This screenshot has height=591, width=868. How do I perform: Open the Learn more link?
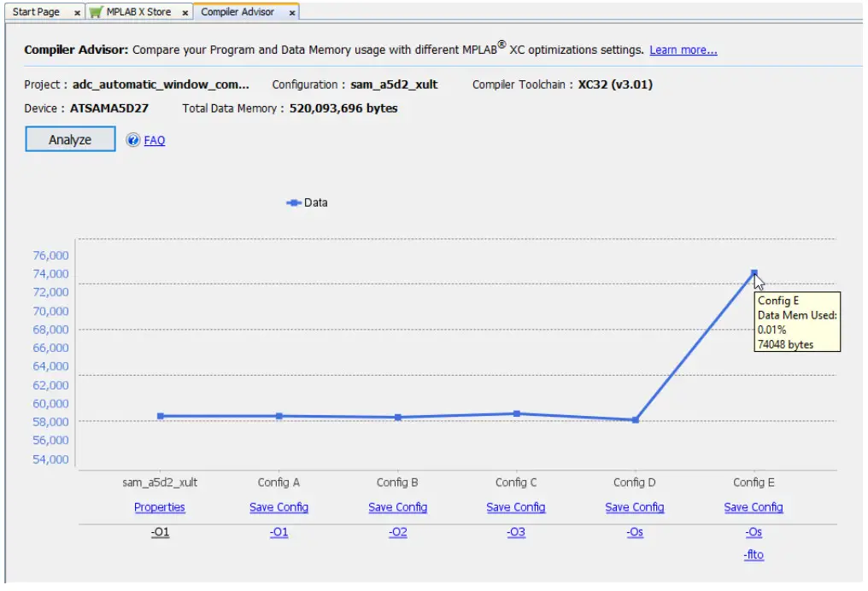pos(683,50)
